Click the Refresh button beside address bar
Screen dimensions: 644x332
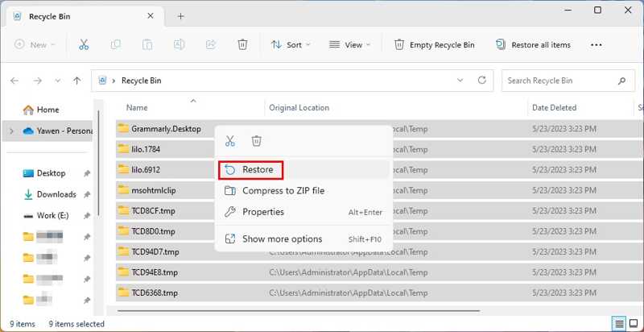[482, 81]
